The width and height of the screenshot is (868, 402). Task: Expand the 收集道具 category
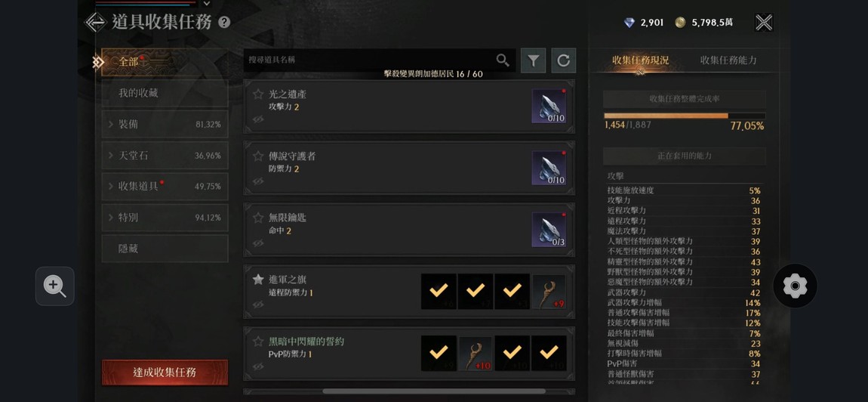tap(165, 187)
